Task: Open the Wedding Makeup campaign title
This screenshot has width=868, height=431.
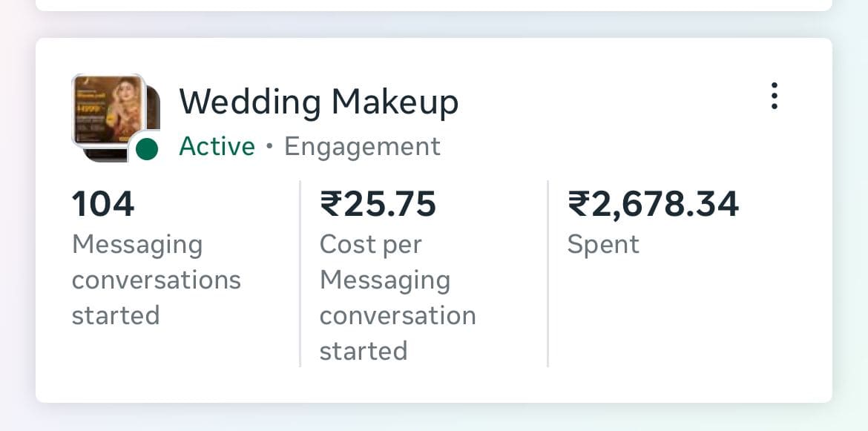Action: coord(318,102)
